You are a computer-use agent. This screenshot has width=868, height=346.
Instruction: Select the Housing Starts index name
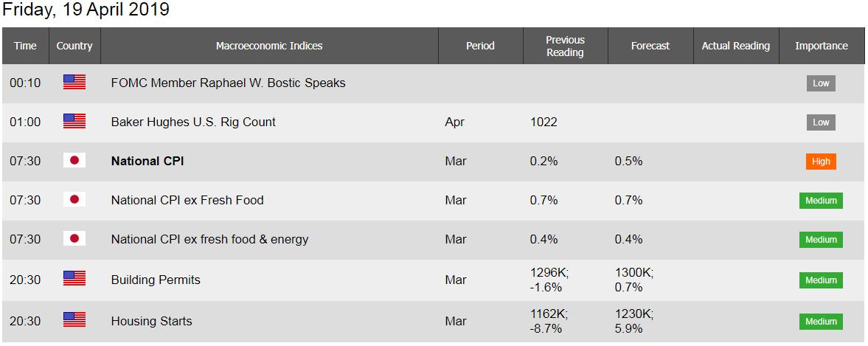152,321
